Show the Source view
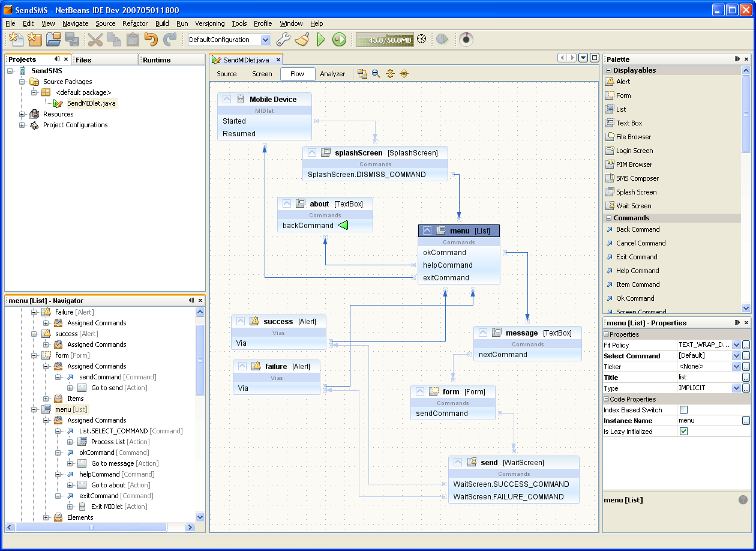The width and height of the screenshot is (756, 551). [x=227, y=74]
